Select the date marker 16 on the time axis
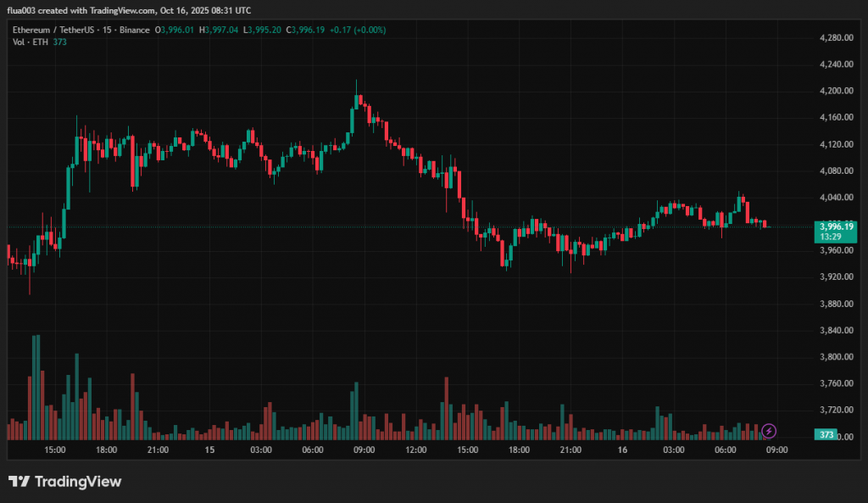Screen dimensions: 868x503 tap(622, 450)
